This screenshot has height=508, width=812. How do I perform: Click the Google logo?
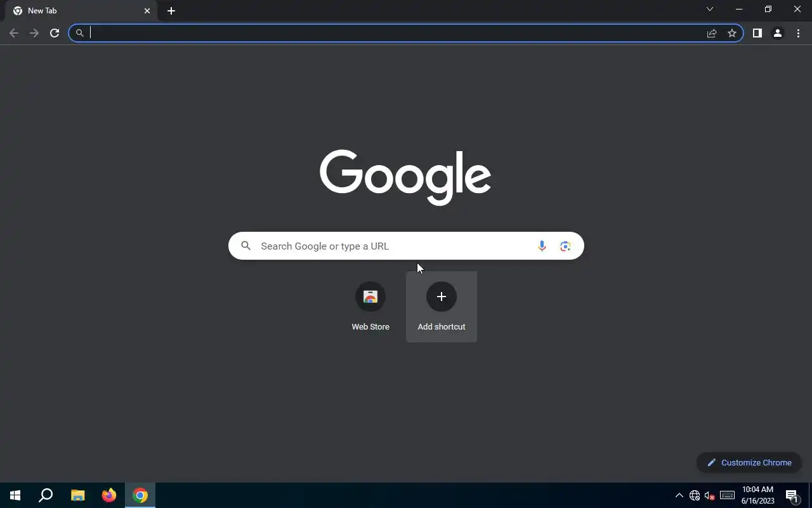(x=405, y=177)
